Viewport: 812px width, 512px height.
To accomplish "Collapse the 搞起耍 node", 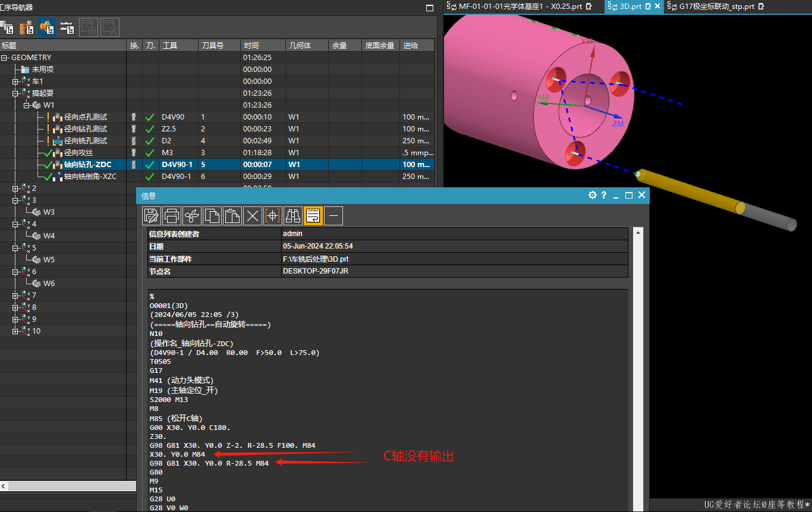I will (15, 93).
